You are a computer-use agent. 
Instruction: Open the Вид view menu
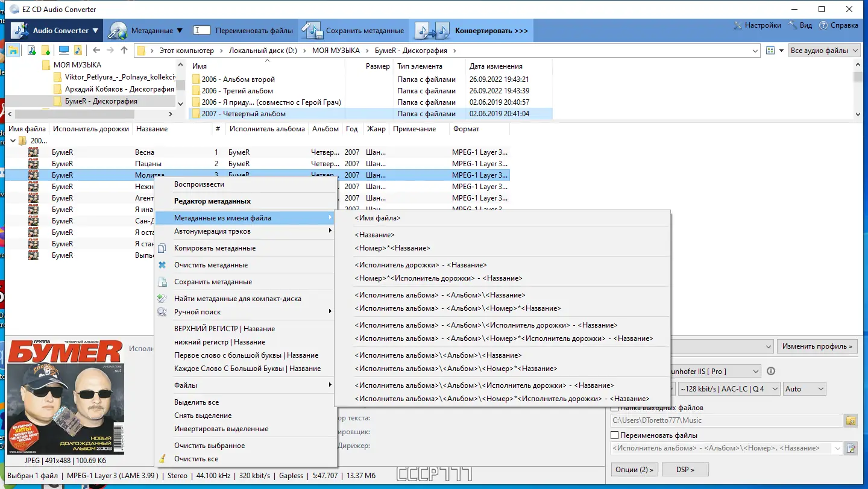(800, 25)
